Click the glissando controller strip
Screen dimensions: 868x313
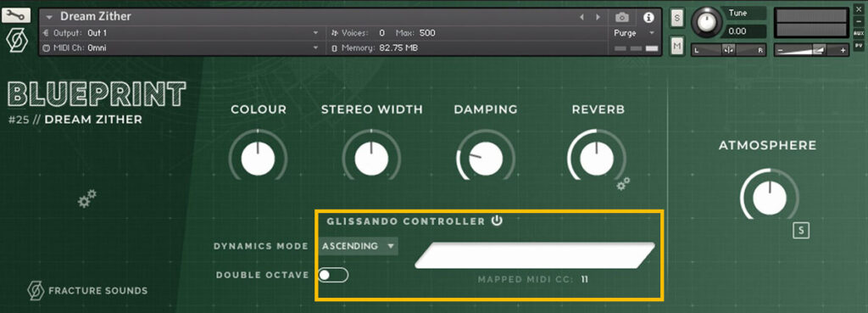pyautogui.click(x=535, y=255)
